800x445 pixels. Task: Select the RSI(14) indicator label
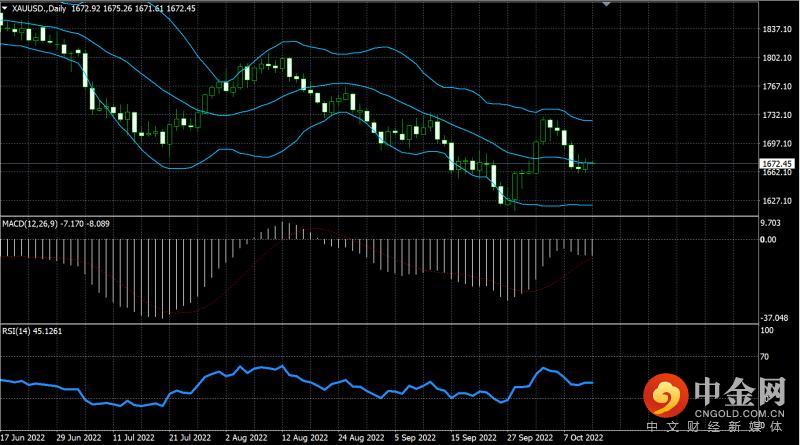(x=18, y=329)
